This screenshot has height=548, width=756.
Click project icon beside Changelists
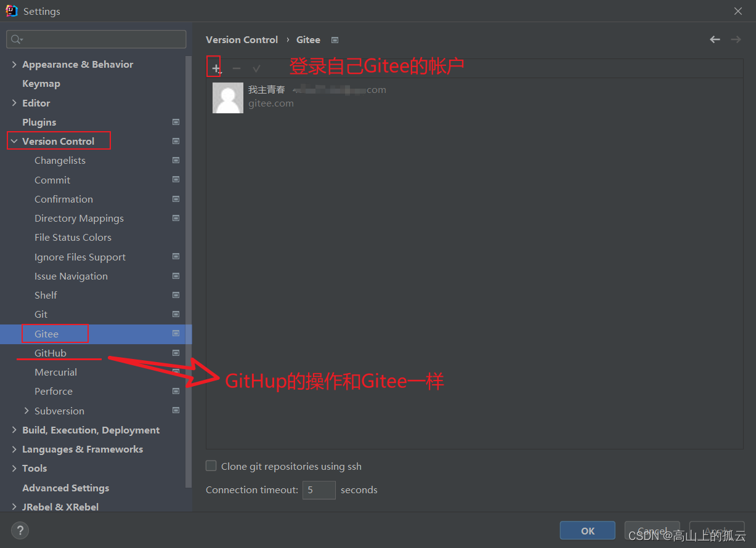(176, 160)
